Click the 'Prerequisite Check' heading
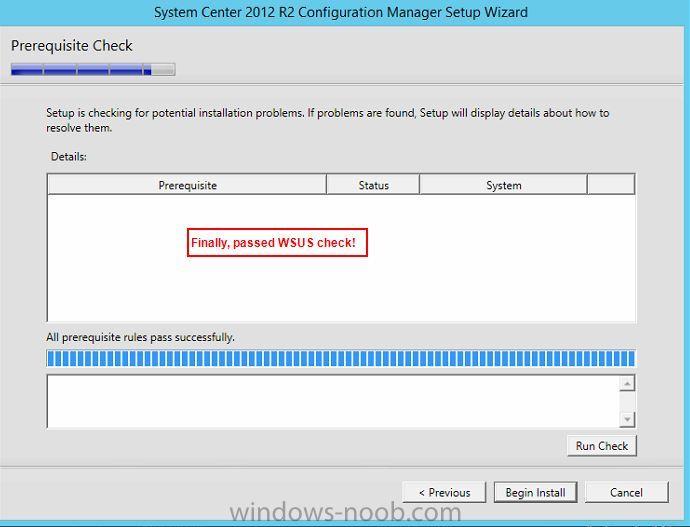Viewport: 690px width, 527px height. coord(72,46)
